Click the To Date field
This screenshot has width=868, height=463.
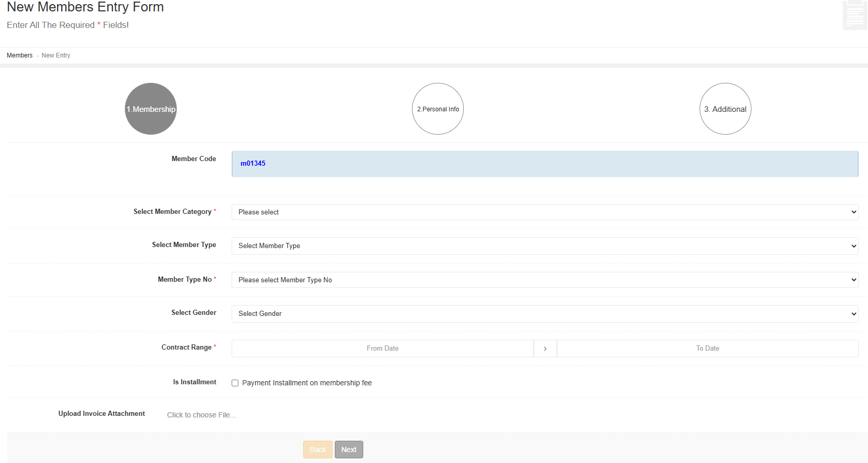pos(707,349)
